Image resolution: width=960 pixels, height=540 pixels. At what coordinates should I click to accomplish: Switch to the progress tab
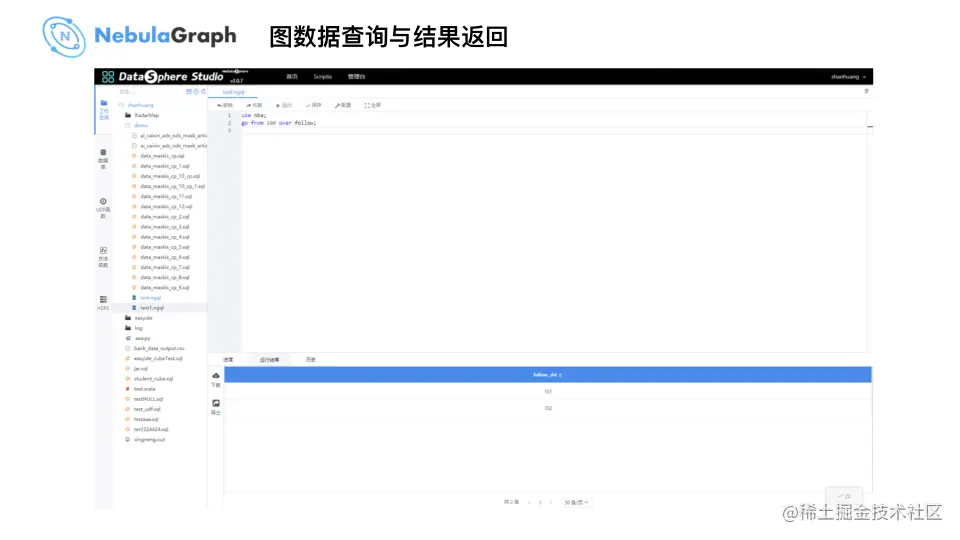point(228,359)
